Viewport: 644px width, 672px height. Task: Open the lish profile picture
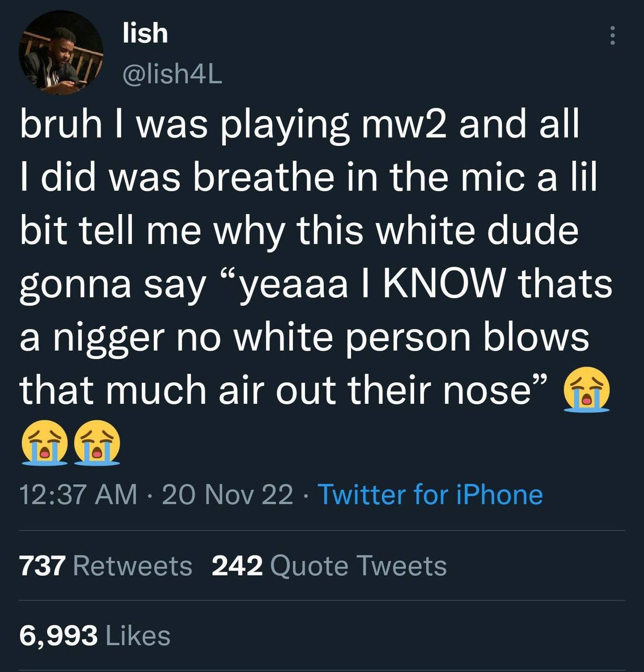(x=61, y=53)
